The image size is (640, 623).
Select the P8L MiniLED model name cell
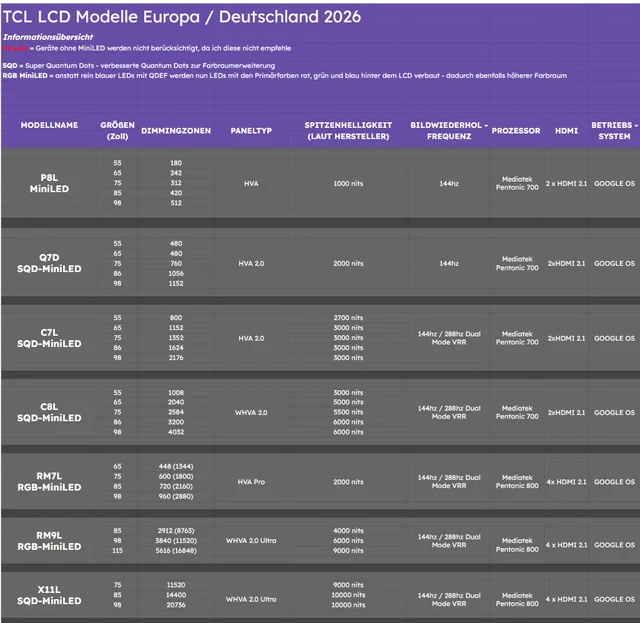coord(49,183)
